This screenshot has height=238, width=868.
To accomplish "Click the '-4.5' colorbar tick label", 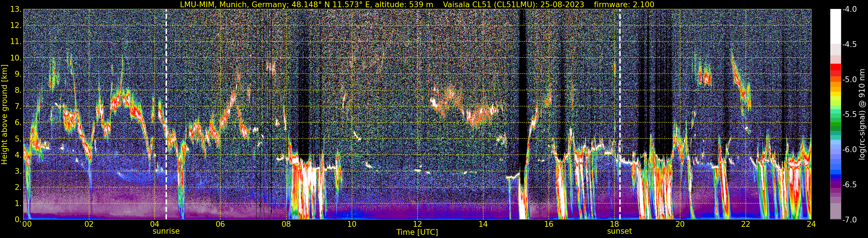I will 850,44.
